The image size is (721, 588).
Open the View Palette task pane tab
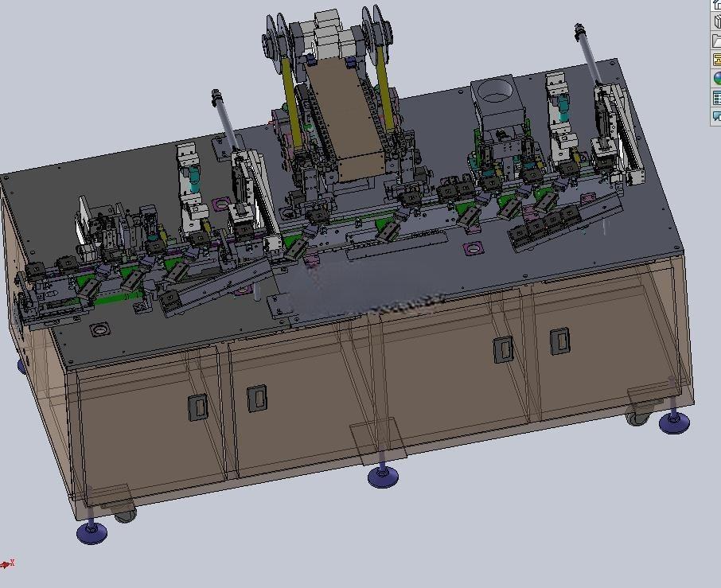pyautogui.click(x=716, y=60)
